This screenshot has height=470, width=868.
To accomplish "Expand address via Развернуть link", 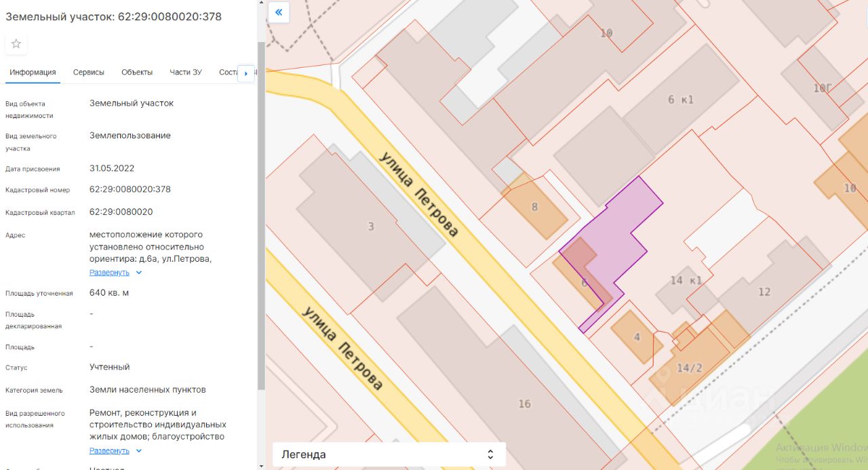I will [109, 273].
